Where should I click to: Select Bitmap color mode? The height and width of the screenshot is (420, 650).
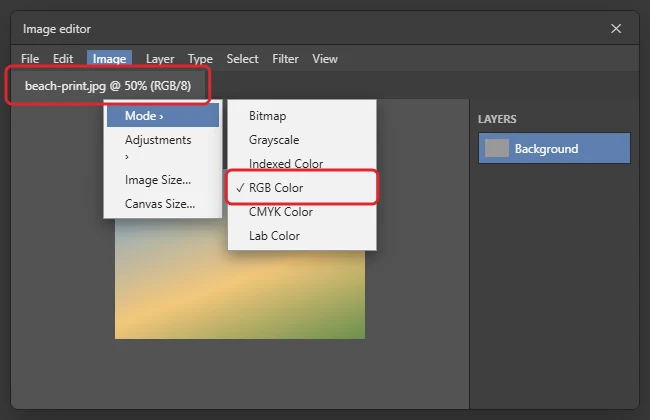302,116
